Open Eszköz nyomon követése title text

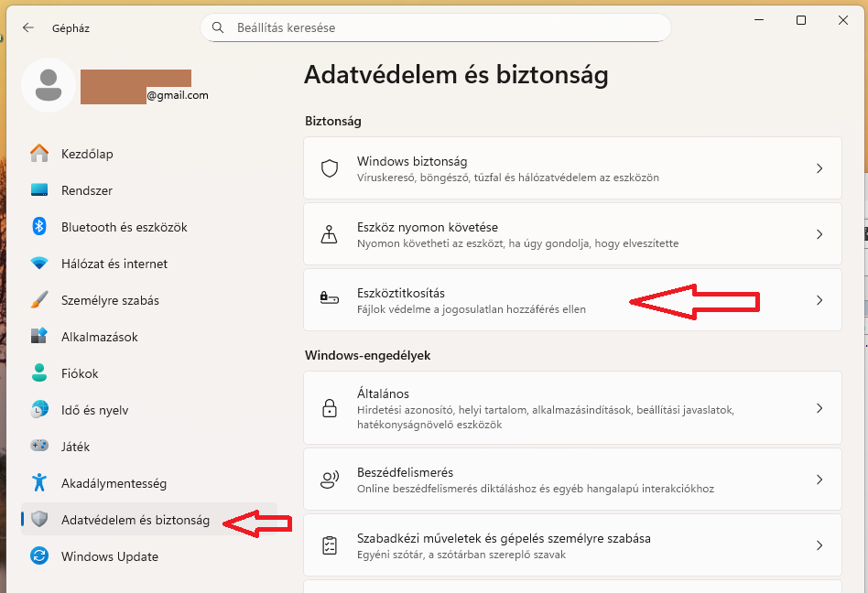click(428, 227)
